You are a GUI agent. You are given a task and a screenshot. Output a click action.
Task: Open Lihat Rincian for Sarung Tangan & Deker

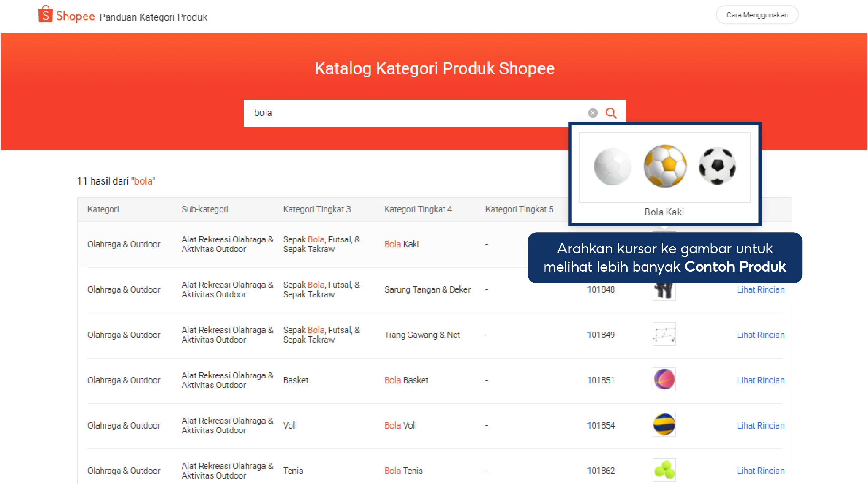point(760,289)
